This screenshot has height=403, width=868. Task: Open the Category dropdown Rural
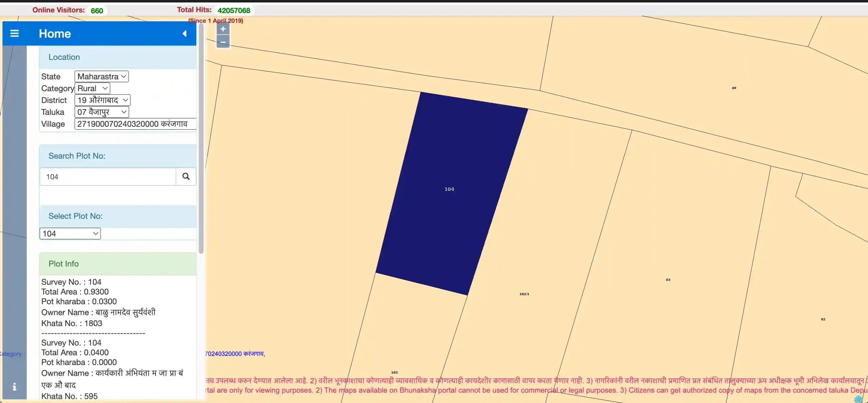point(92,88)
